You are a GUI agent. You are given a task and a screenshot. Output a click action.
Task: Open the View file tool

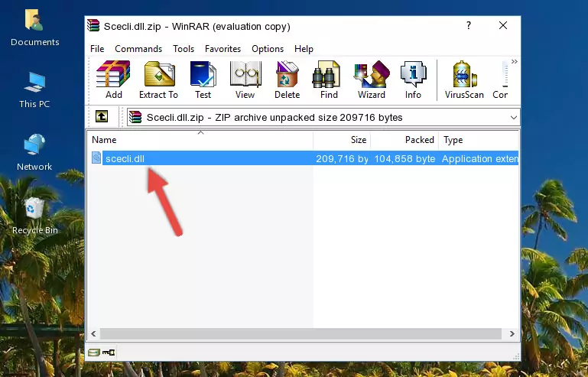tap(245, 80)
